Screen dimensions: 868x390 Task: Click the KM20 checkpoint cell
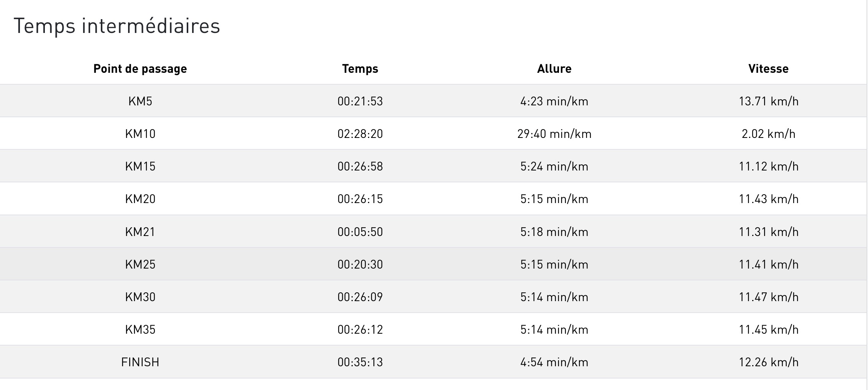point(140,199)
